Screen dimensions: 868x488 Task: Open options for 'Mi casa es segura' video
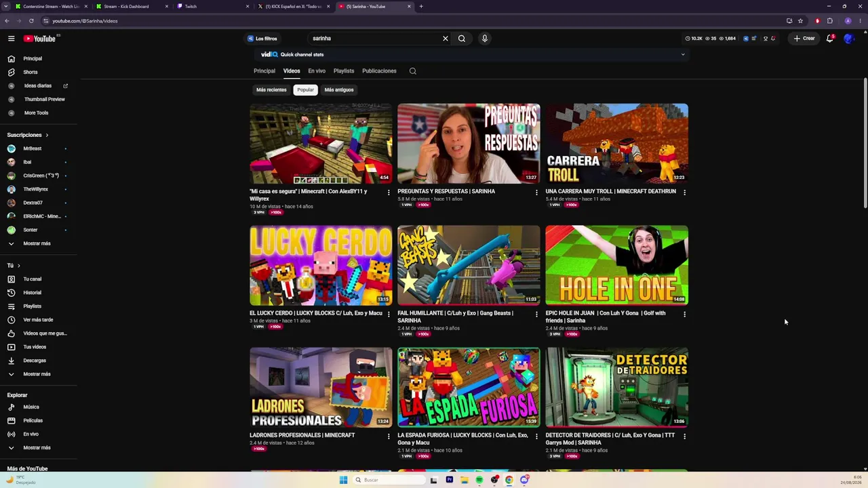pos(389,192)
